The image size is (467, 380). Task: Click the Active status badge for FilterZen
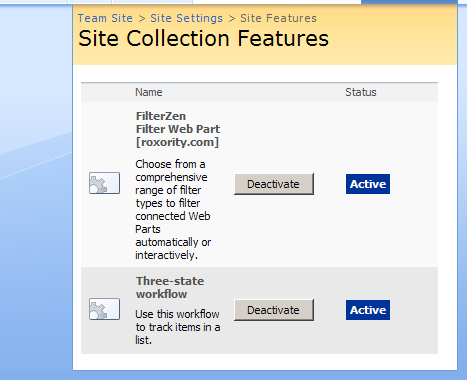tap(368, 184)
